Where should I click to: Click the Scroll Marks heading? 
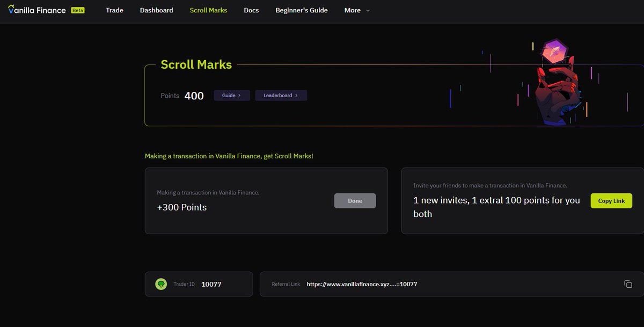click(x=196, y=64)
